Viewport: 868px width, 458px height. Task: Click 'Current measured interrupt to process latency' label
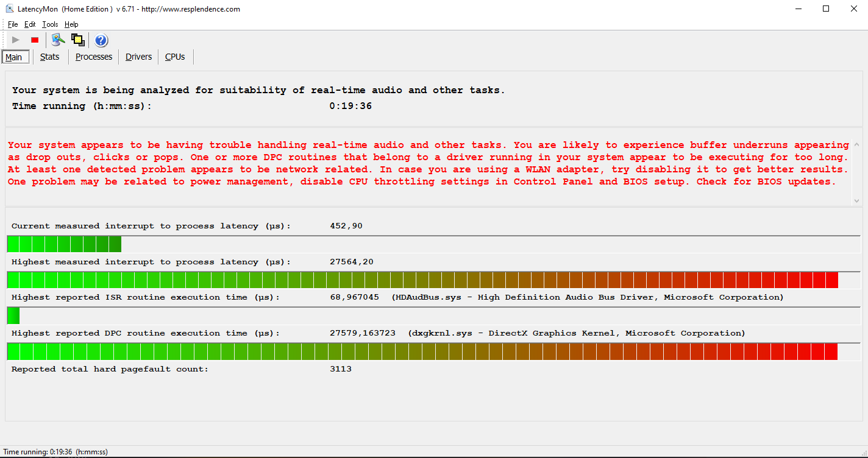(x=151, y=226)
